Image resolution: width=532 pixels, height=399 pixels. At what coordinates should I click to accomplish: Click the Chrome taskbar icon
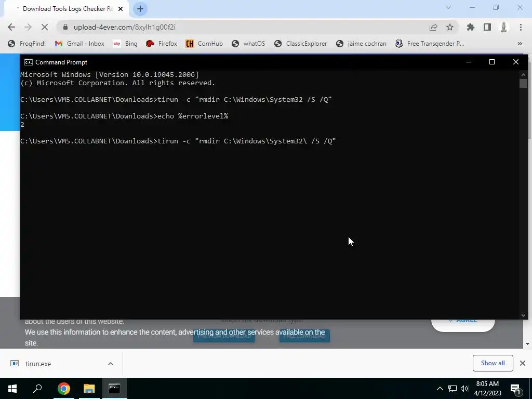coord(63,389)
